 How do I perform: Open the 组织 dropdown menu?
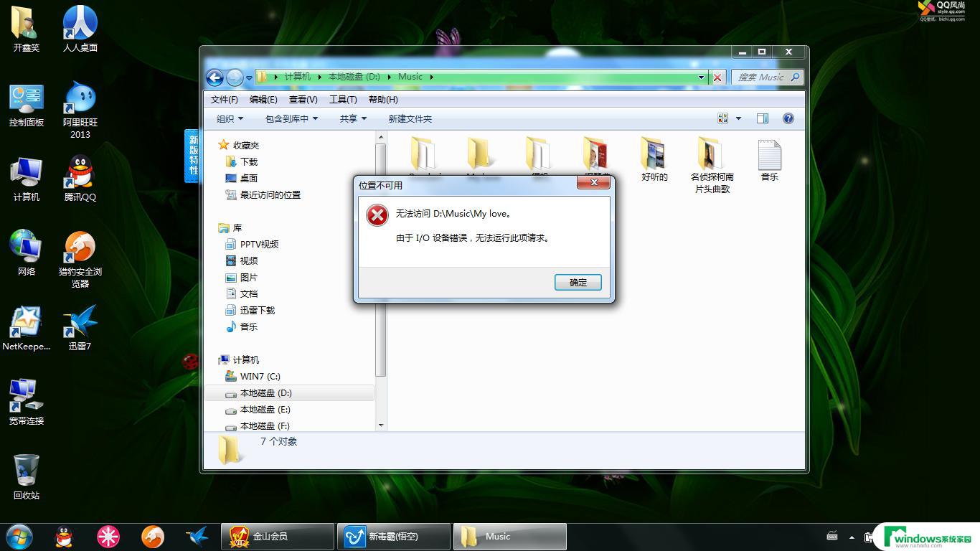pos(230,119)
